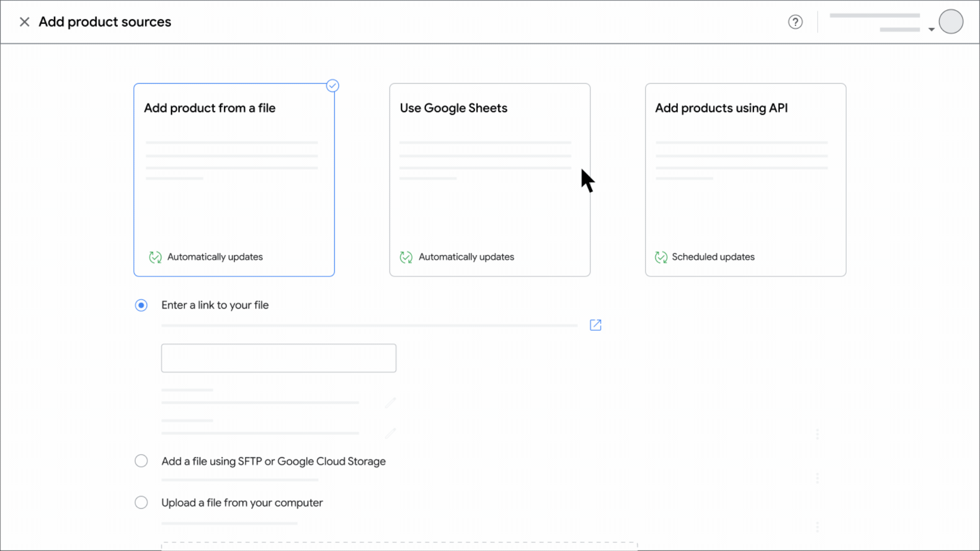Click second pencil edit icon below input
980x551 pixels.
point(390,433)
